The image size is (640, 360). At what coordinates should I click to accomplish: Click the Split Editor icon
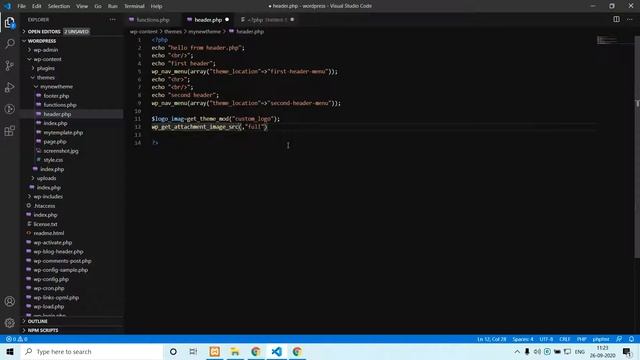(616, 19)
